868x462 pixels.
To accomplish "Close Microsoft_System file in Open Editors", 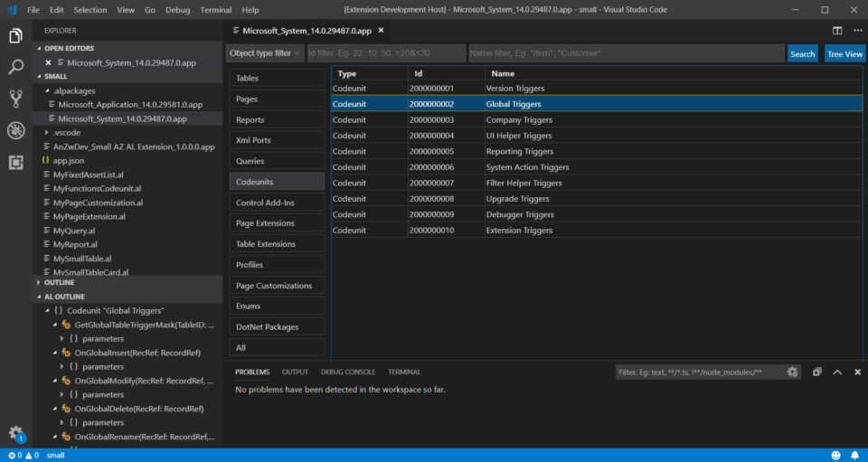I will pyautogui.click(x=48, y=63).
